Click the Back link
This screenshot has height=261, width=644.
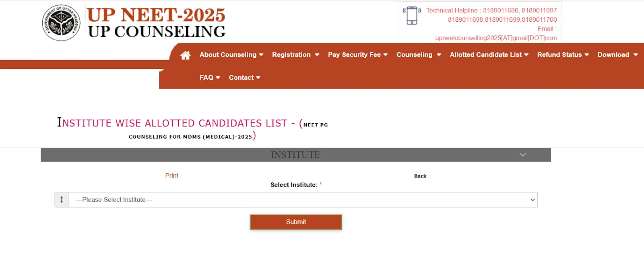420,176
